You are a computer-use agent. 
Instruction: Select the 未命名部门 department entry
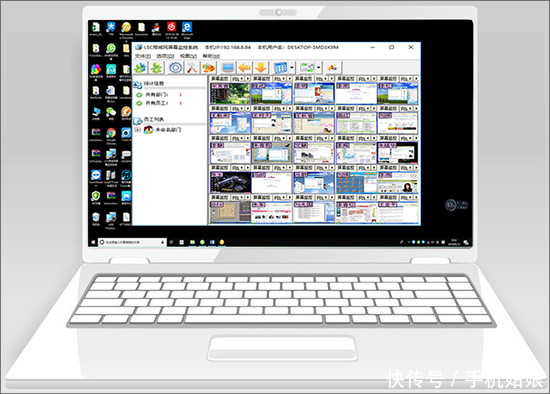click(168, 130)
